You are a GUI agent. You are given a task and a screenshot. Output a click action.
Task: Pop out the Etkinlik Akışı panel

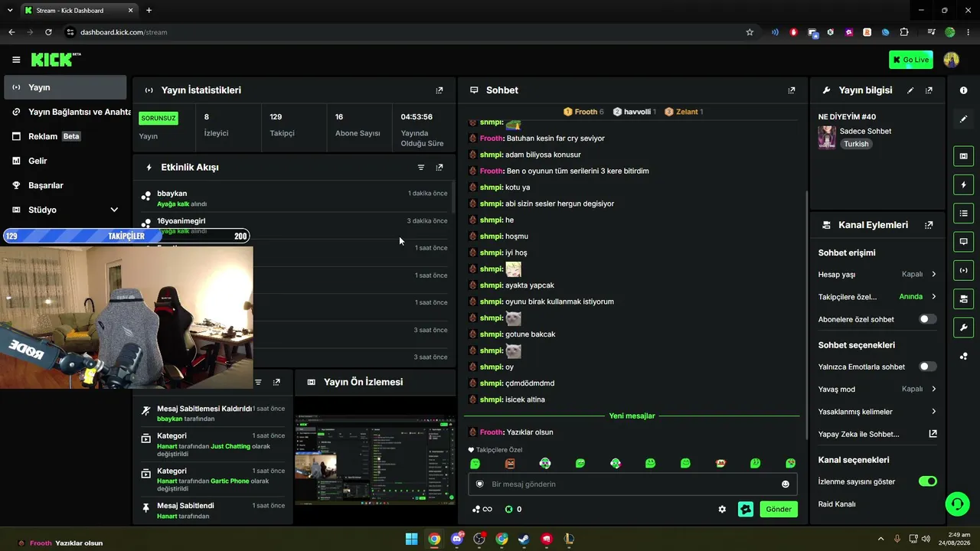tap(439, 167)
